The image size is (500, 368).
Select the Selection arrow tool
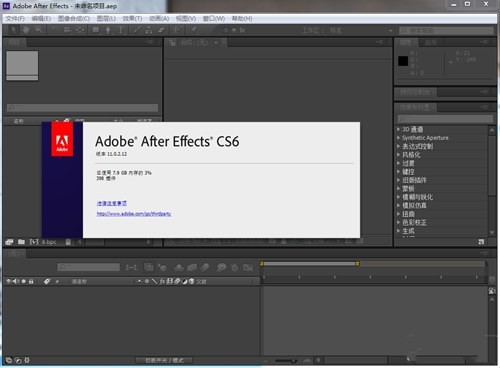point(13,30)
